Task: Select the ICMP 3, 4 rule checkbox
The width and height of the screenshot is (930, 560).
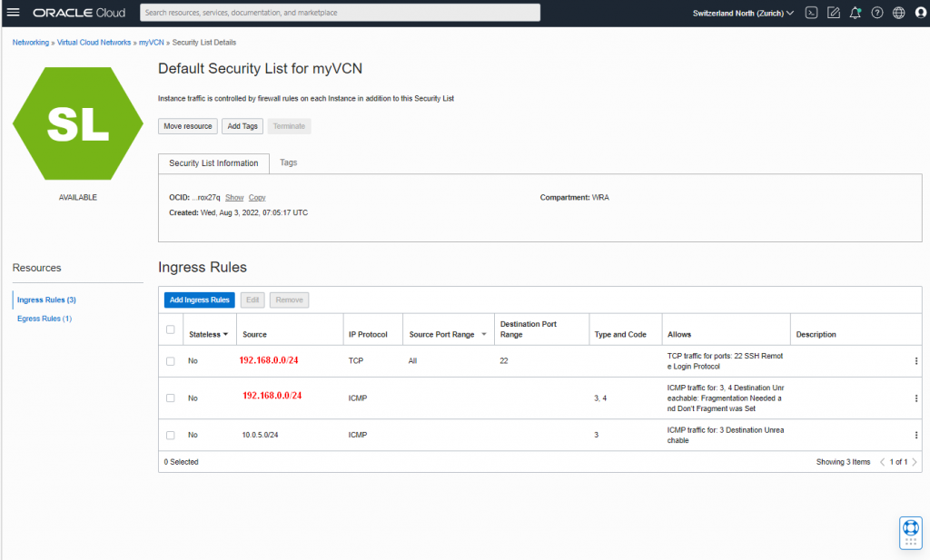Action: point(170,398)
